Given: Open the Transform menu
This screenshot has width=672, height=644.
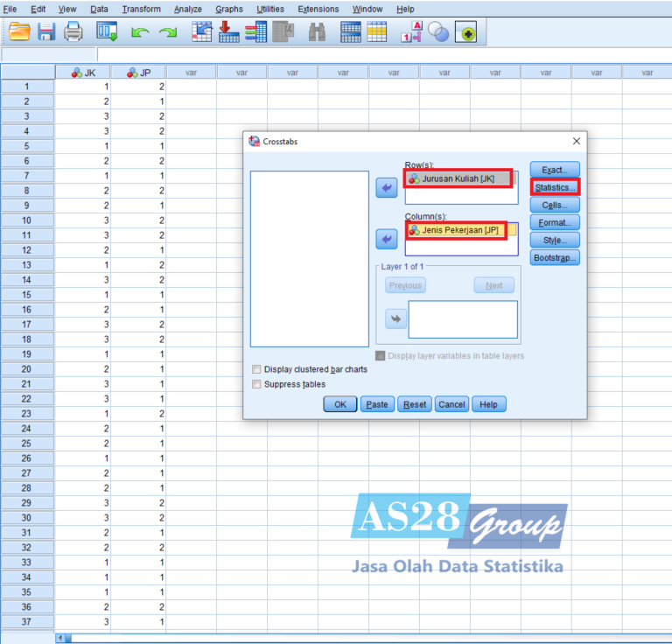Looking at the screenshot, I should pyautogui.click(x=141, y=9).
